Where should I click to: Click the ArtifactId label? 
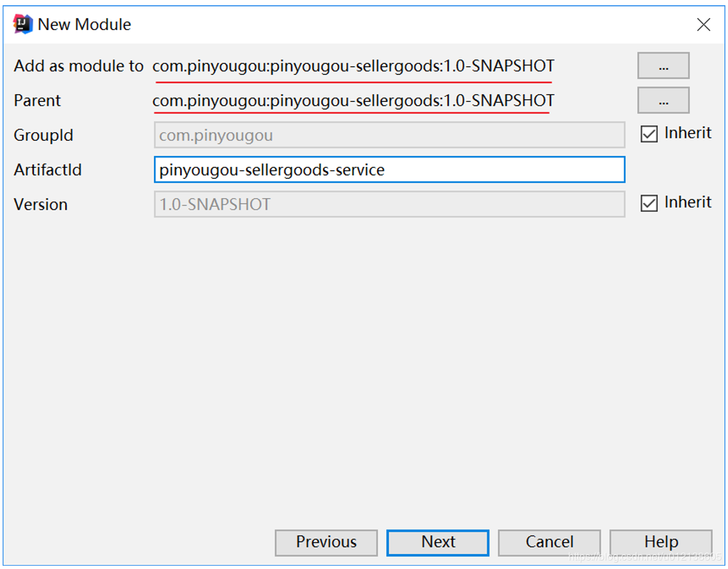coord(48,170)
